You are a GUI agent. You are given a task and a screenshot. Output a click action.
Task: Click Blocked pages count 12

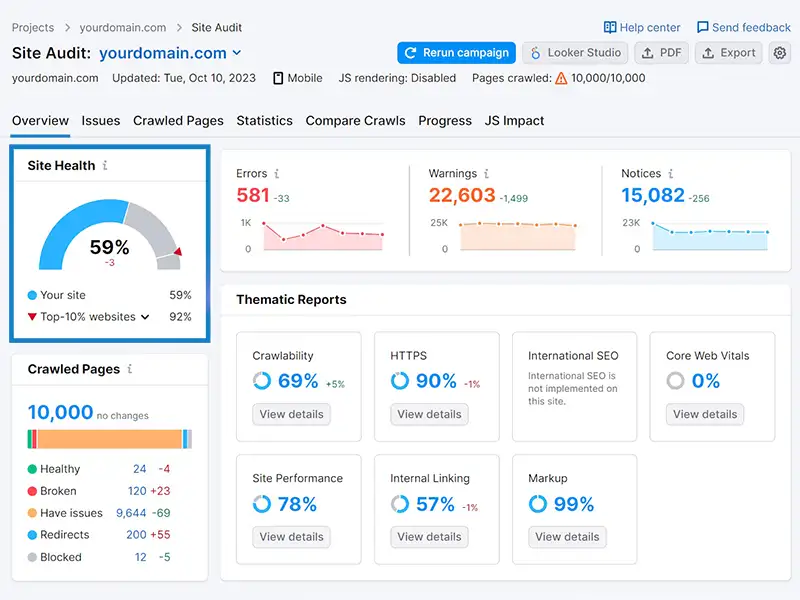(141, 557)
